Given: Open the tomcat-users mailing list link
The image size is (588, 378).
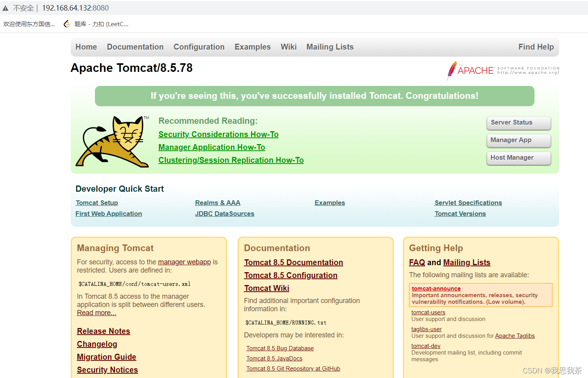Looking at the screenshot, I should click(x=428, y=312).
